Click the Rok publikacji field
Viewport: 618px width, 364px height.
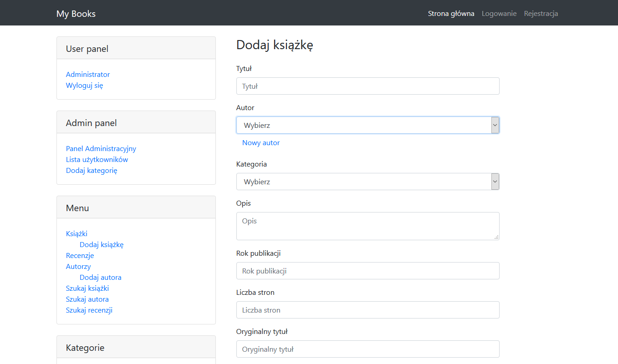[367, 271]
